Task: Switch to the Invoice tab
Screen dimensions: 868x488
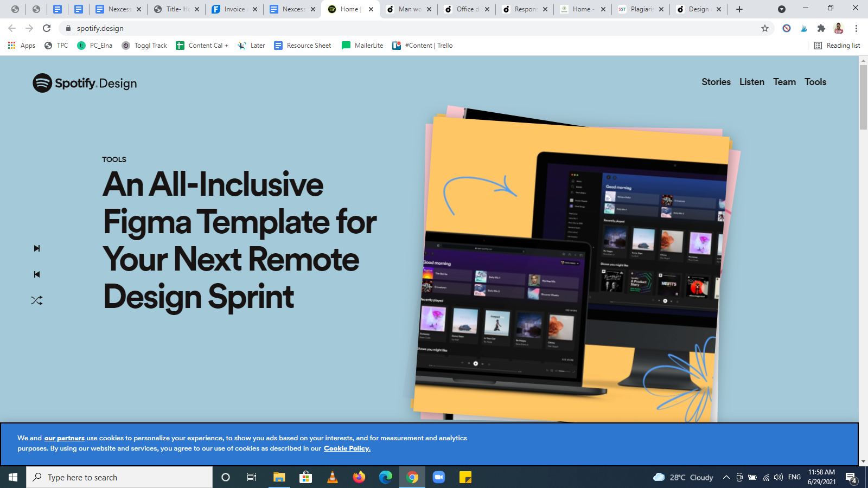Action: click(x=234, y=9)
